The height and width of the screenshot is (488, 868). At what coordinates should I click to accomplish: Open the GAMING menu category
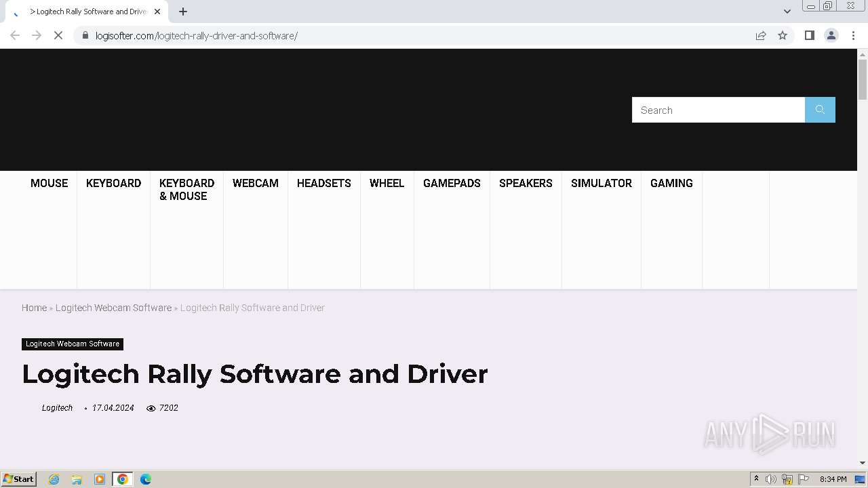click(x=671, y=183)
